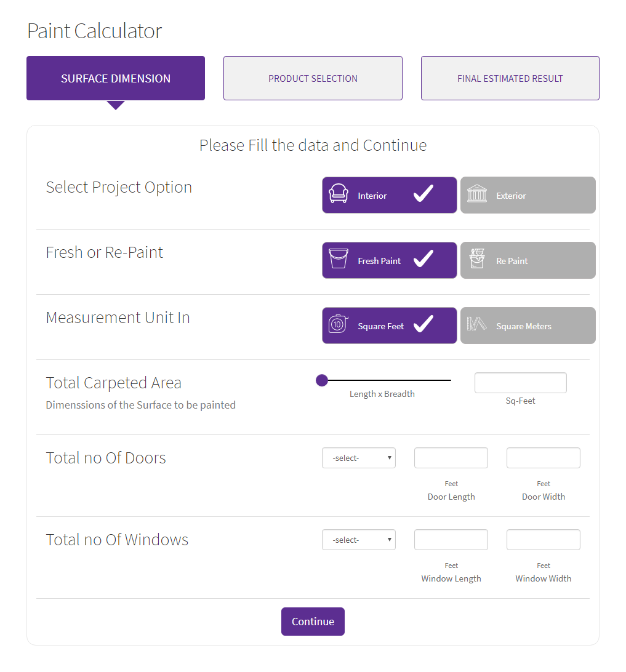Switch to the Surface Dimension tab
This screenshot has height=672, width=626.
(116, 78)
